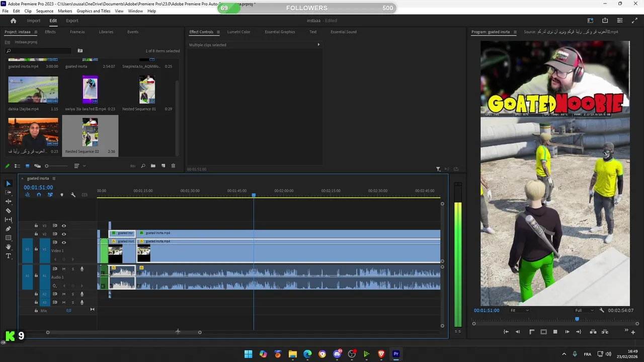This screenshot has height=362, width=644.
Task: Select the Rectangle tool
Action: point(8,238)
